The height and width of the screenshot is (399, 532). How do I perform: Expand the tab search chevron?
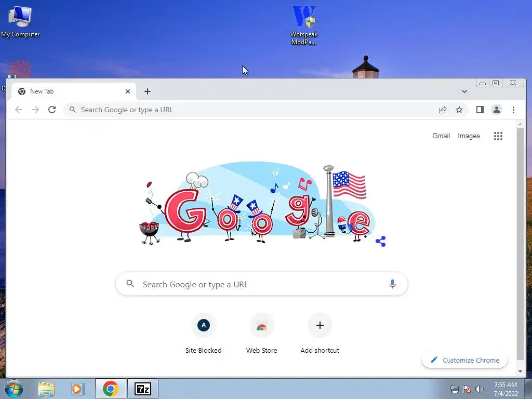464,91
